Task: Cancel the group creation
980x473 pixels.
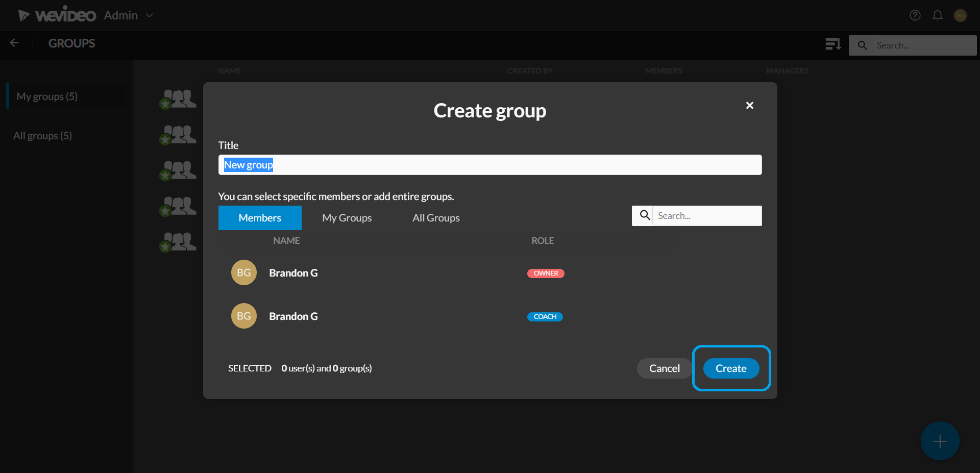Action: (664, 368)
